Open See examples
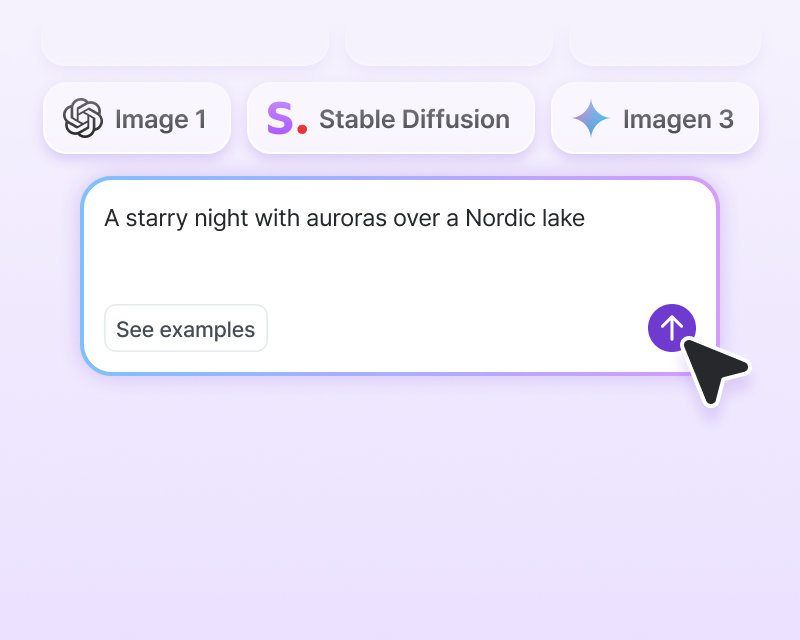 pos(185,328)
